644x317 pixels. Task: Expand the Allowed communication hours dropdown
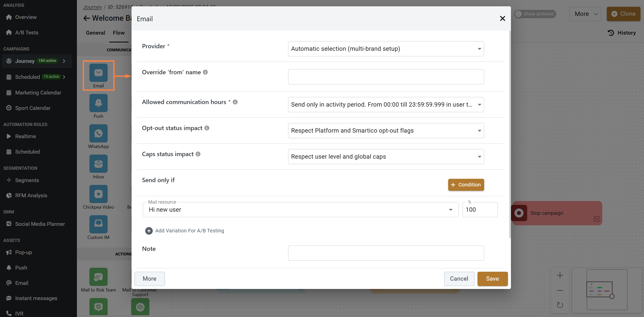386,105
